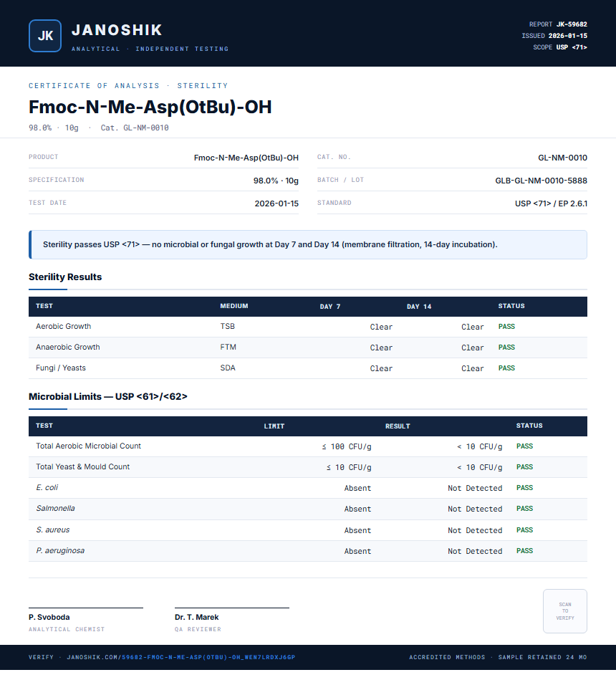Click the issued date 2026-01-15 in header

pos(567,36)
